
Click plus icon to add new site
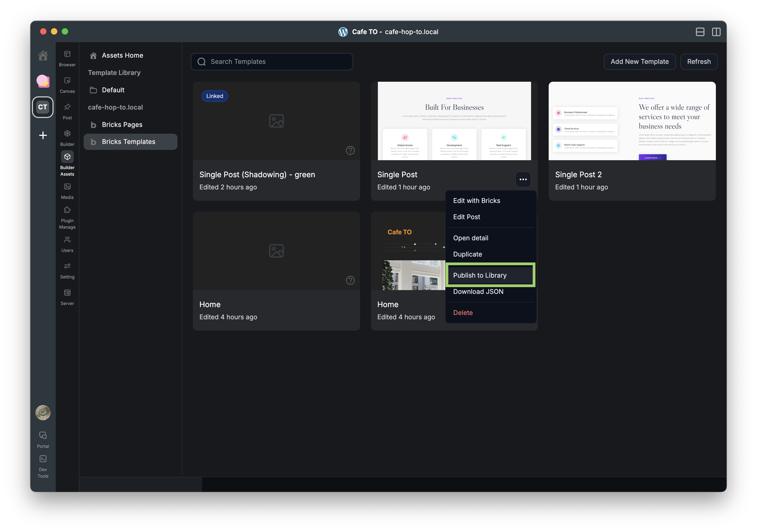43,135
